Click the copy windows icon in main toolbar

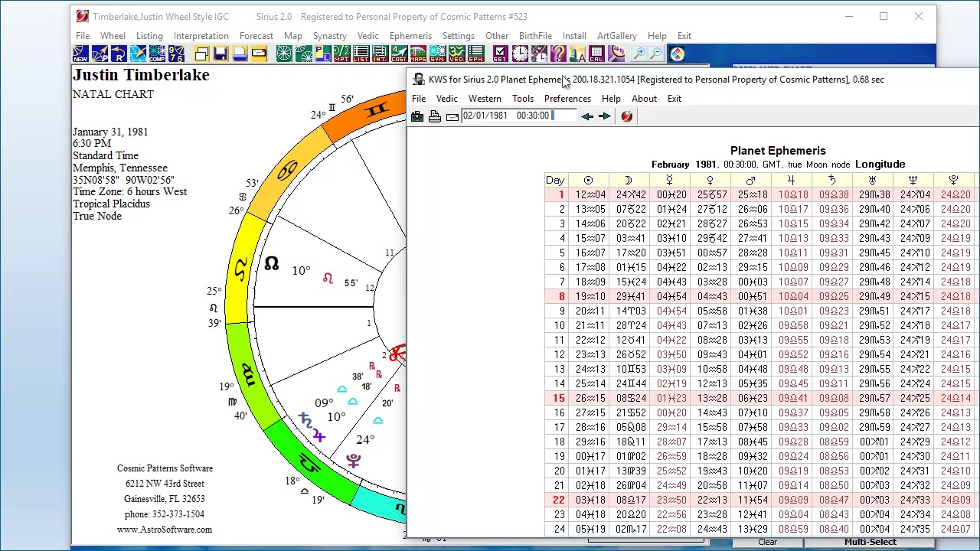pyautogui.click(x=201, y=54)
